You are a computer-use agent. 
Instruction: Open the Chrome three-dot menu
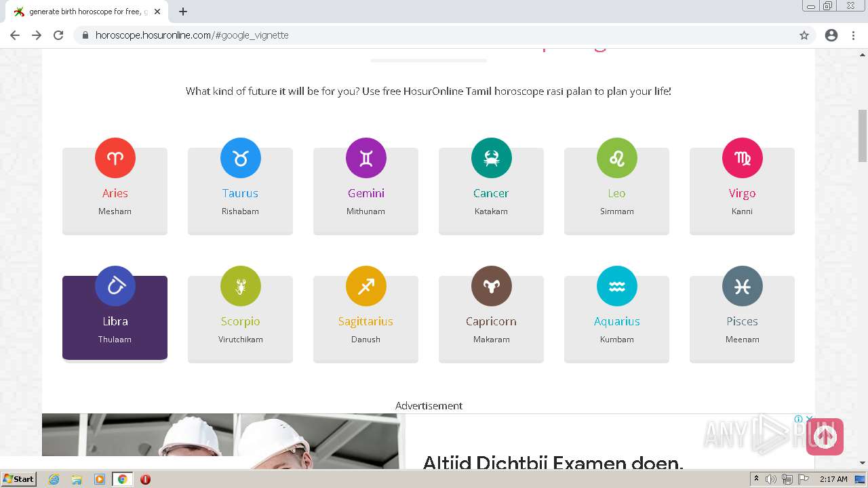click(x=853, y=35)
